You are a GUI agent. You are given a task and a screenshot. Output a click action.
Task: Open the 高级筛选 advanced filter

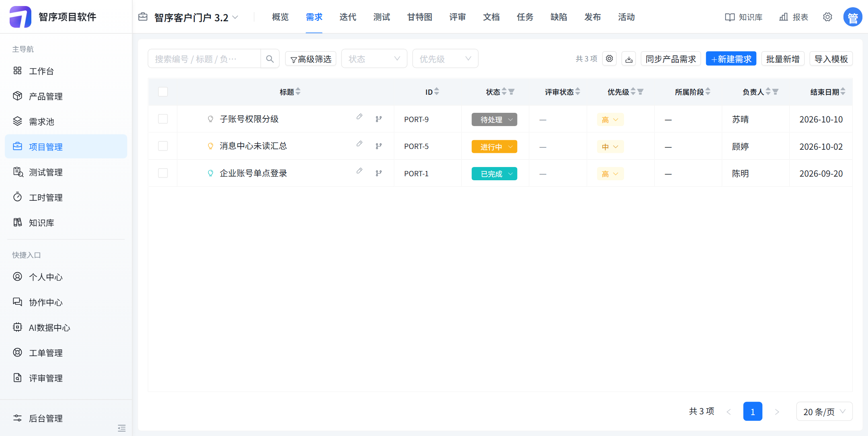(x=311, y=59)
